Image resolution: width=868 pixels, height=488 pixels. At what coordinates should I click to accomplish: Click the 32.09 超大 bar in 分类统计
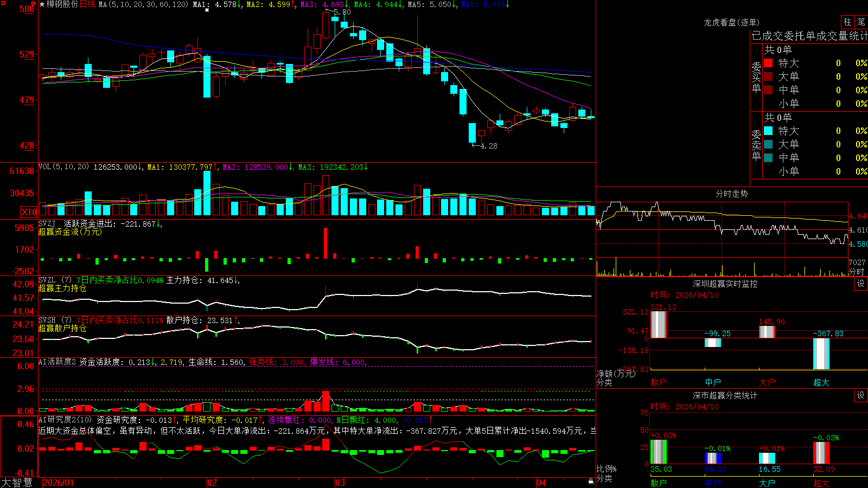[821, 453]
